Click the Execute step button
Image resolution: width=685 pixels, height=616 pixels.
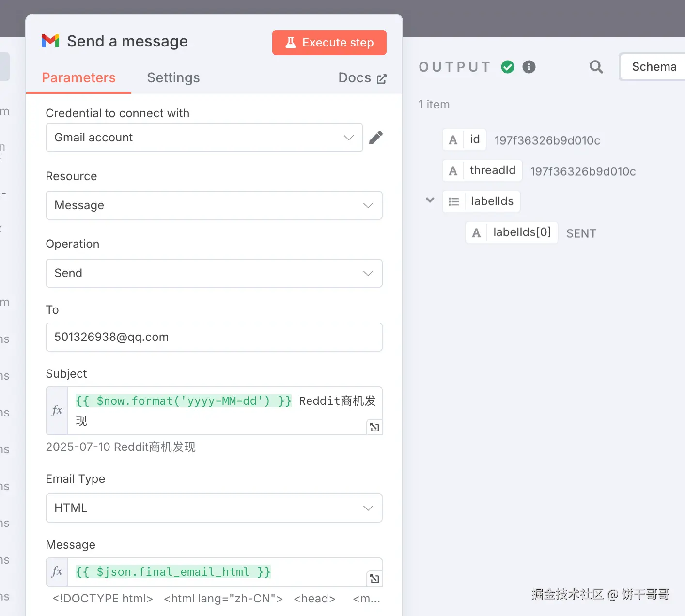point(329,43)
